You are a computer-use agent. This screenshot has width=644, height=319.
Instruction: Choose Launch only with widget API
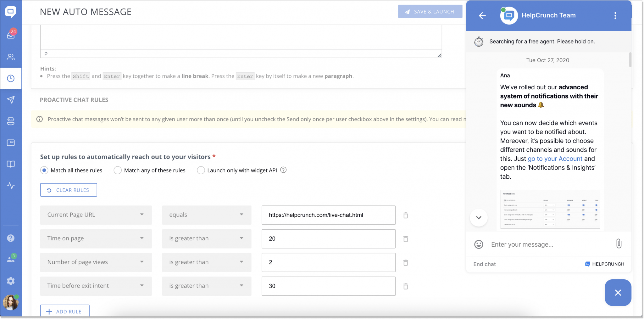point(201,170)
